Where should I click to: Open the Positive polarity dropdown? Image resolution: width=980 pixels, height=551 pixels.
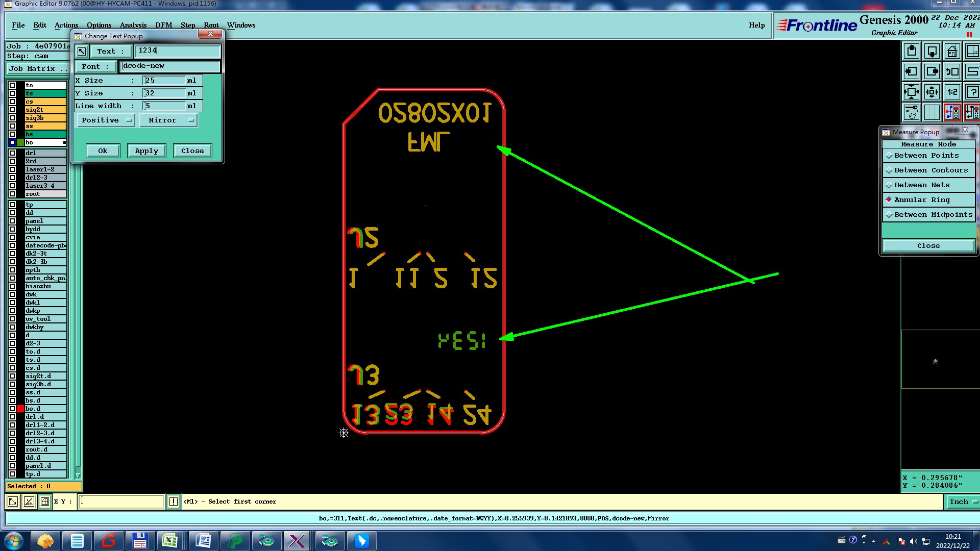[106, 120]
